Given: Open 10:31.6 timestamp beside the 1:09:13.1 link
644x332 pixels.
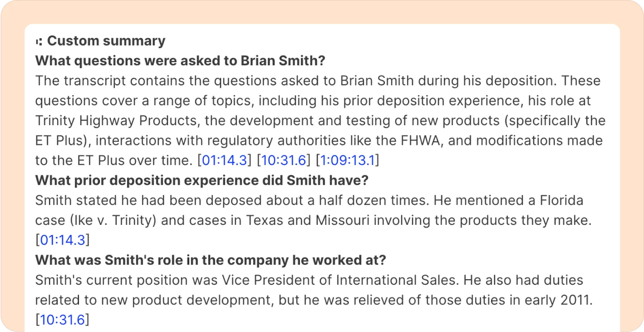Looking at the screenshot, I should (284, 160).
